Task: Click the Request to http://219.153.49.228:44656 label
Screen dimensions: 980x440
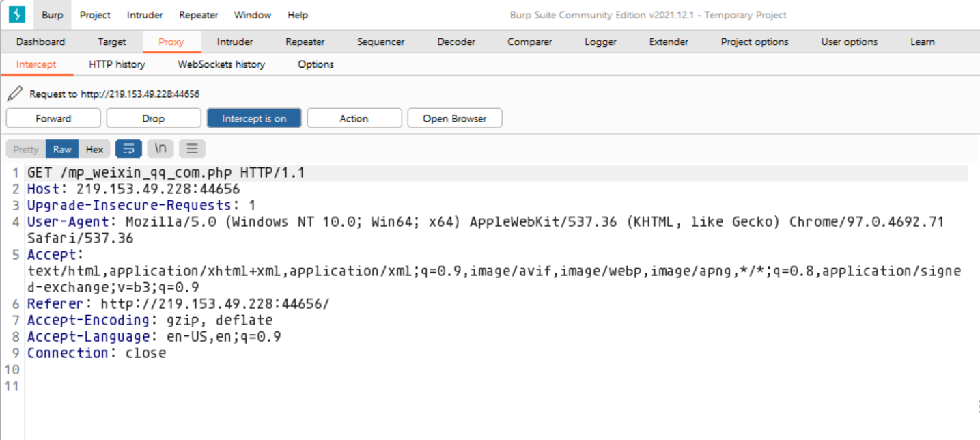Action: (114, 94)
